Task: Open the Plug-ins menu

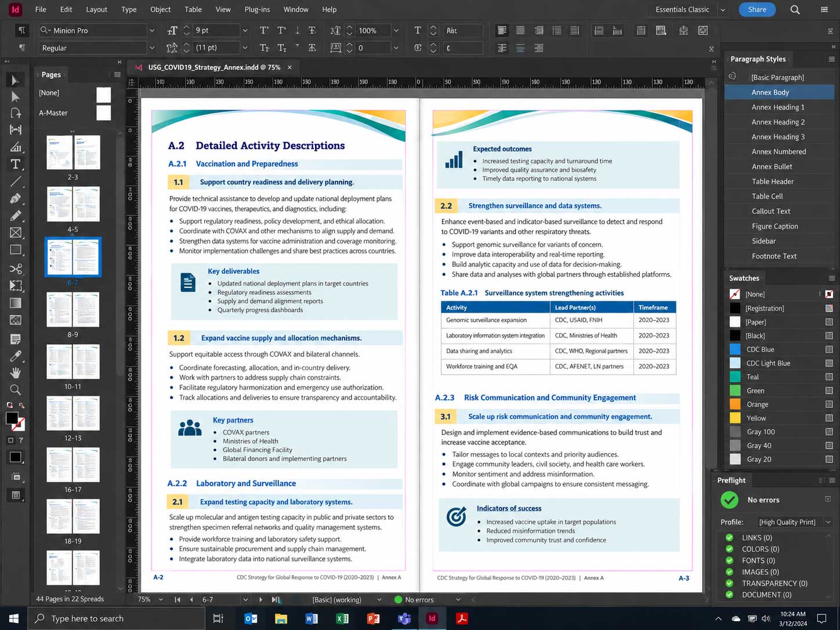Action: 257,9
